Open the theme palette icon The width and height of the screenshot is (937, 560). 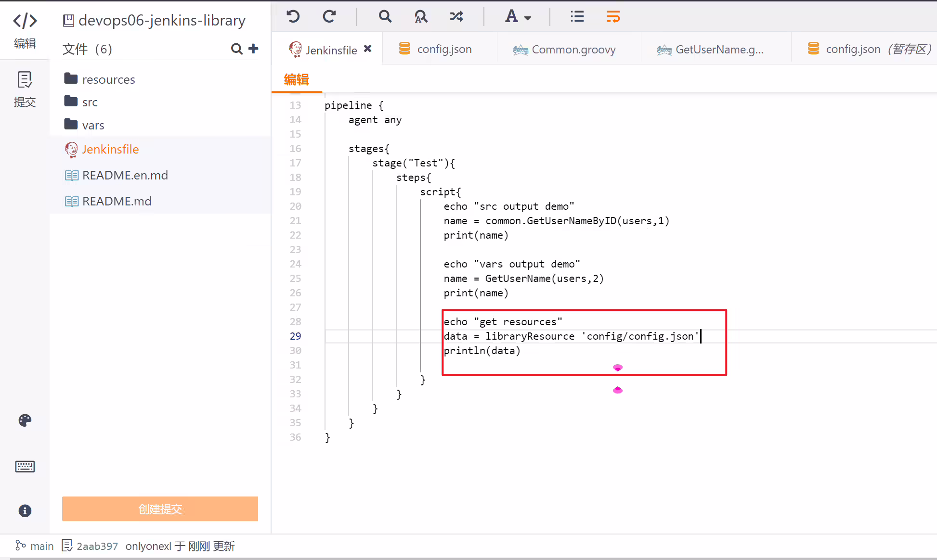pos(25,420)
